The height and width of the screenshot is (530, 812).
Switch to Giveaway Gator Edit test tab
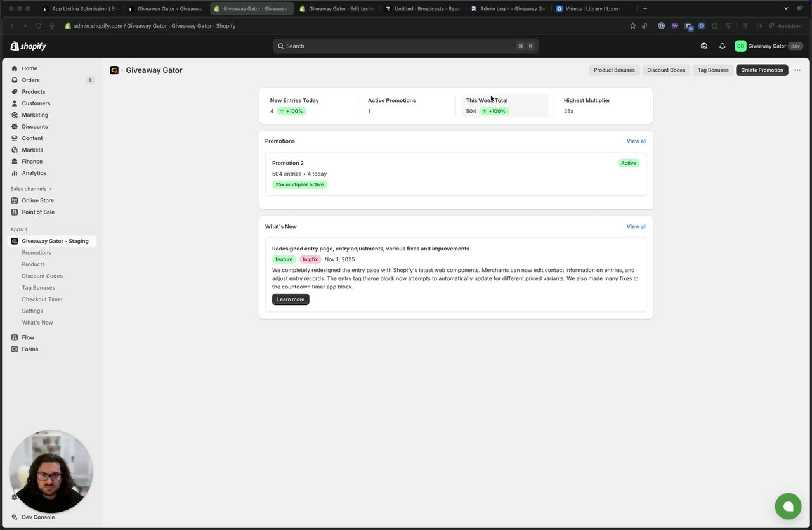pos(337,9)
